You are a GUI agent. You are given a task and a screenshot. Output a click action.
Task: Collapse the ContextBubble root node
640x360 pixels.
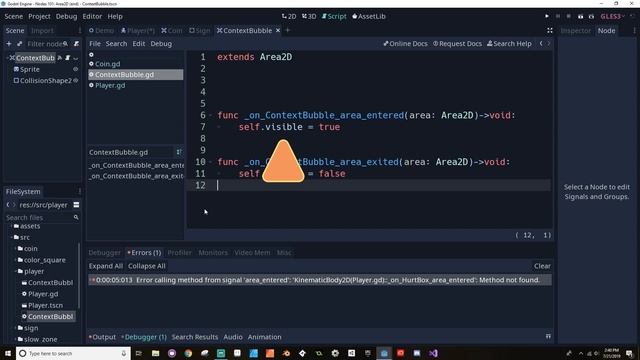7,58
